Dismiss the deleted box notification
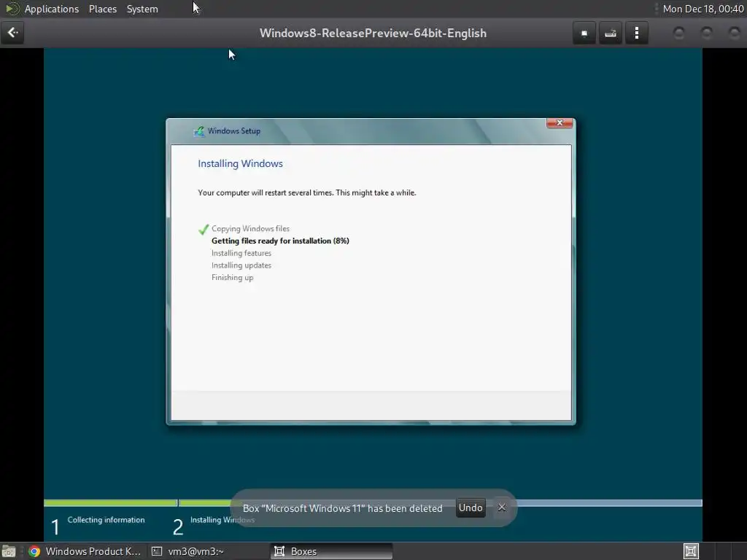Screen dimensions: 747x560 [x=502, y=507]
